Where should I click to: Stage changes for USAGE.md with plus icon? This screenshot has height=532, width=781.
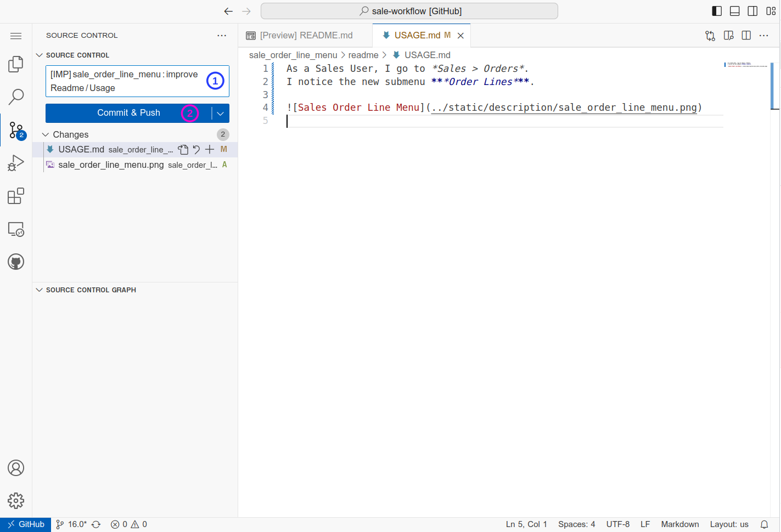point(210,149)
